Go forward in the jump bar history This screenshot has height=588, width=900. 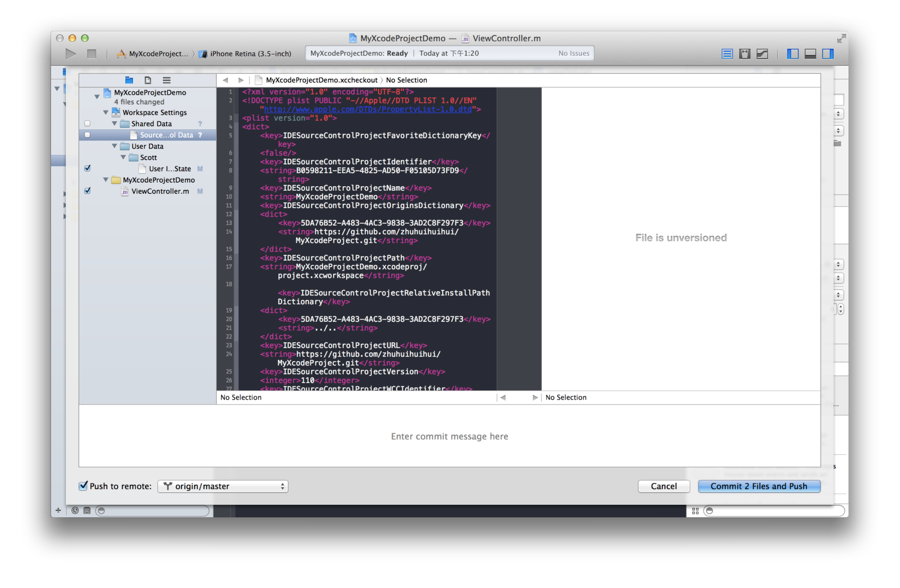(241, 80)
